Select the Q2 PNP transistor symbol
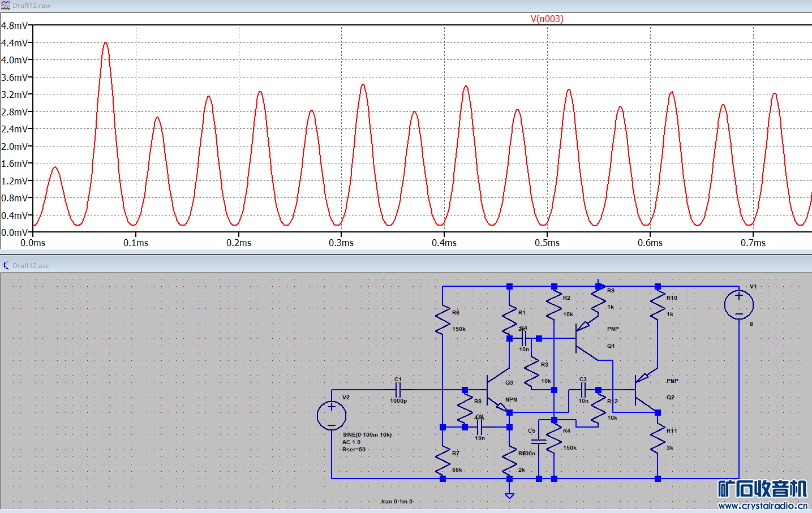This screenshot has height=513, width=812. click(646, 390)
